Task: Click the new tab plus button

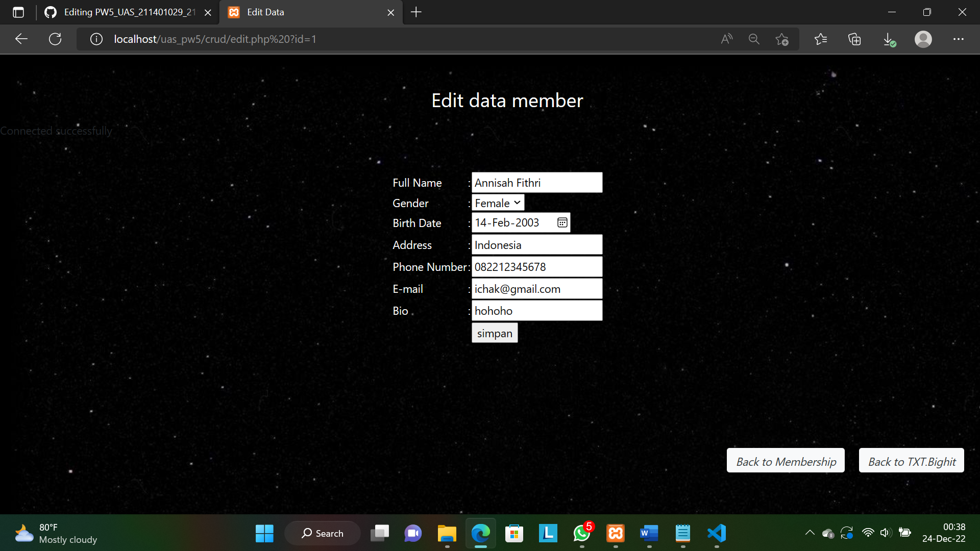Action: [416, 12]
